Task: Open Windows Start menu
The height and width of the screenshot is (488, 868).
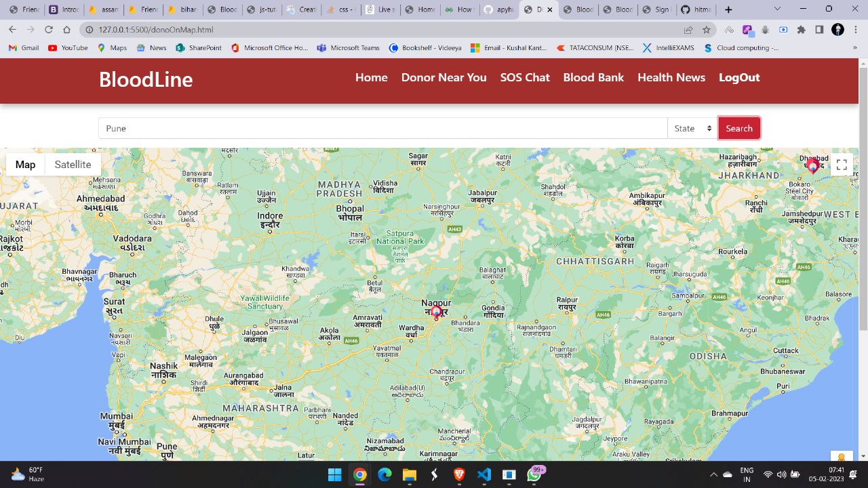Action: (335, 474)
